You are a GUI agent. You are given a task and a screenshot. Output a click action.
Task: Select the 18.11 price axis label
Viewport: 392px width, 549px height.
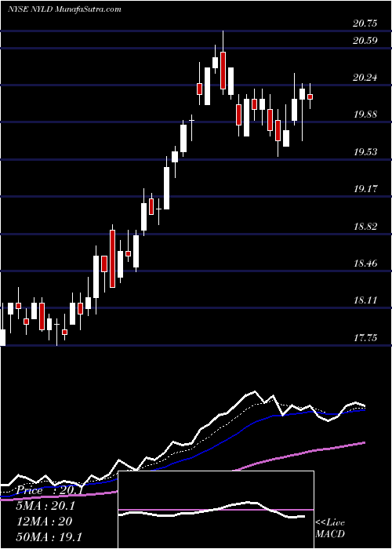point(365,300)
